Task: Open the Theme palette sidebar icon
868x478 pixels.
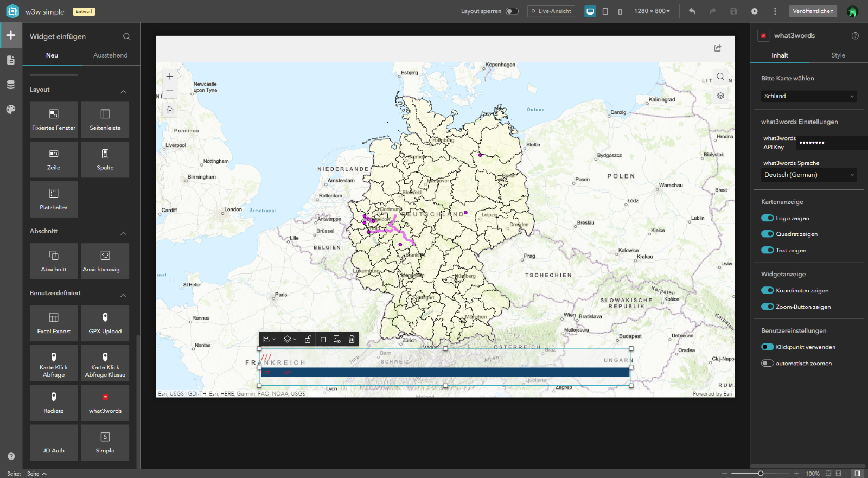Action: (x=11, y=109)
